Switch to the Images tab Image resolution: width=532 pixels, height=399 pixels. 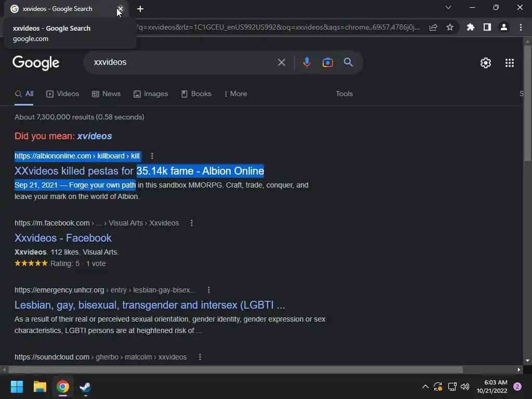click(x=151, y=94)
